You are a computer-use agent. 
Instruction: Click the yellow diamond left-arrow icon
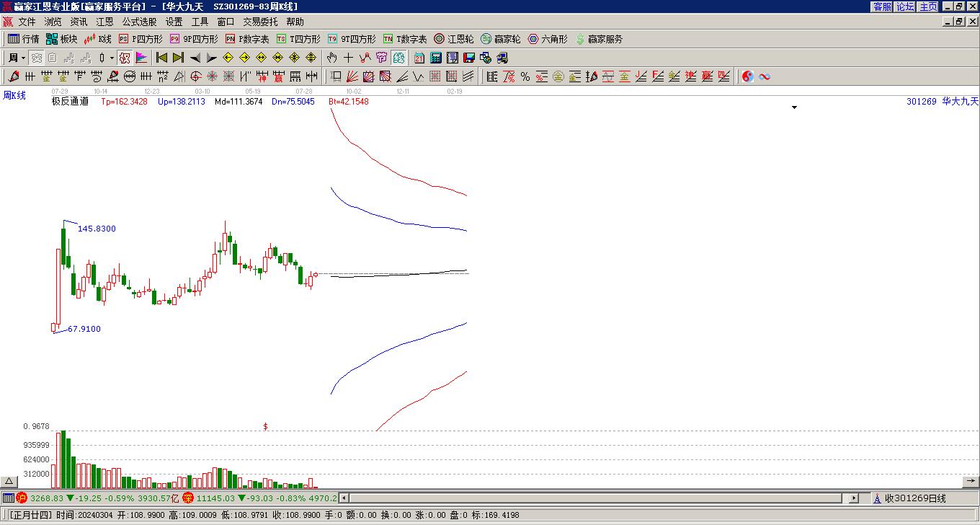pyautogui.click(x=228, y=58)
